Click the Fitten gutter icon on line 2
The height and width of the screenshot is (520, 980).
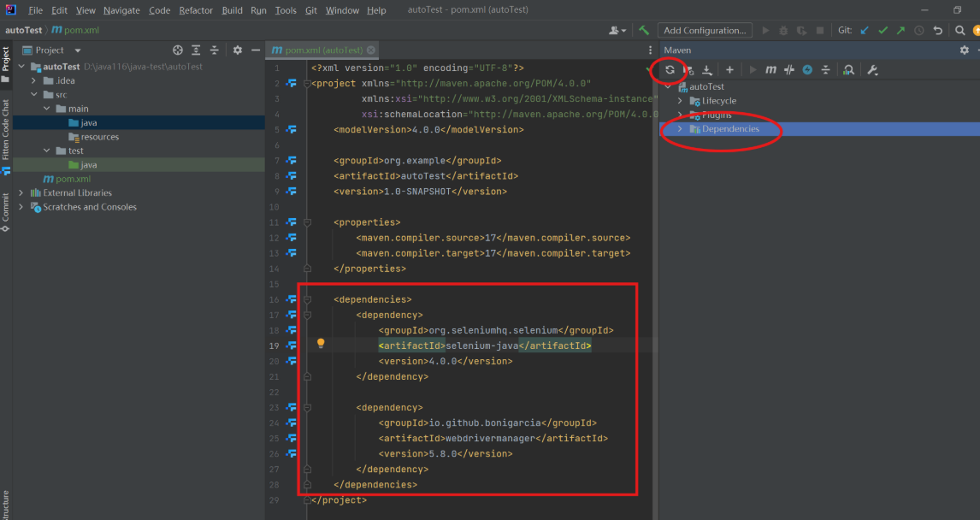click(292, 83)
